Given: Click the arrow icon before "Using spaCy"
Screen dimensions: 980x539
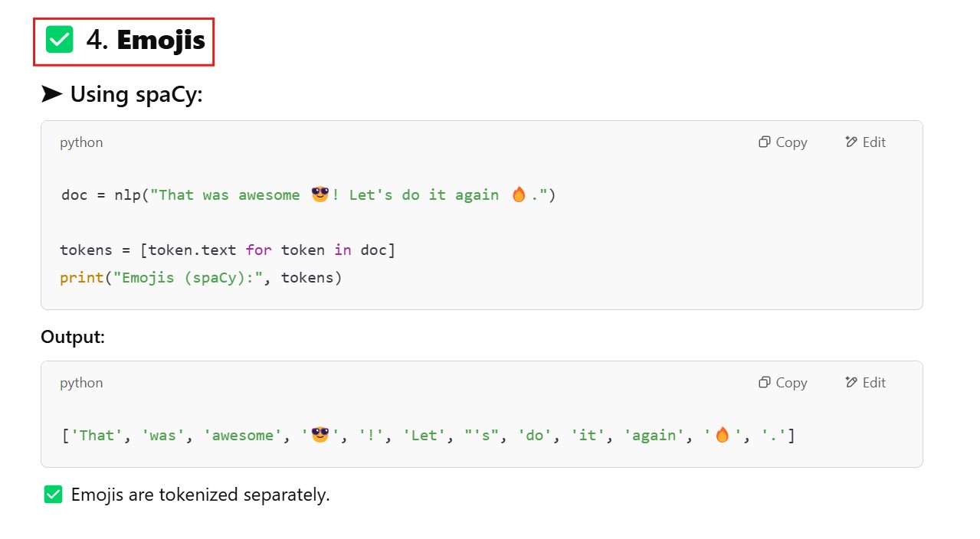Looking at the screenshot, I should pos(51,94).
